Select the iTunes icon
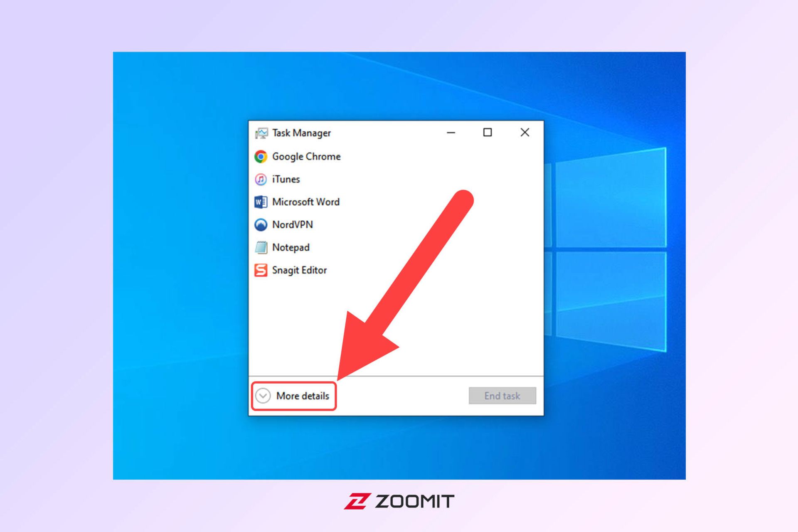This screenshot has height=532, width=798. [264, 179]
